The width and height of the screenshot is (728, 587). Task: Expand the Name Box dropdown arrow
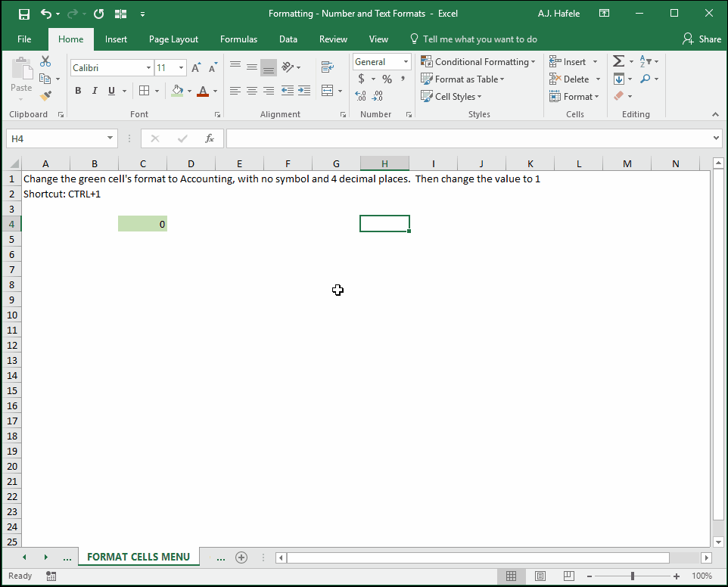[x=110, y=138]
